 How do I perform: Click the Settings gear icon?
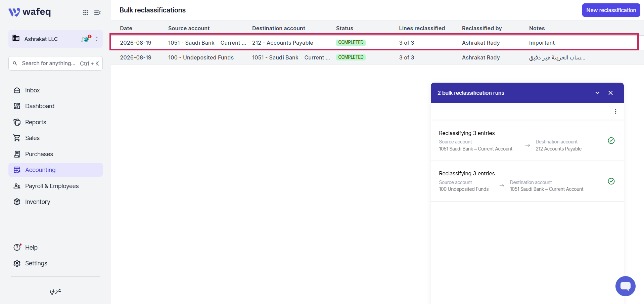pyautogui.click(x=17, y=263)
